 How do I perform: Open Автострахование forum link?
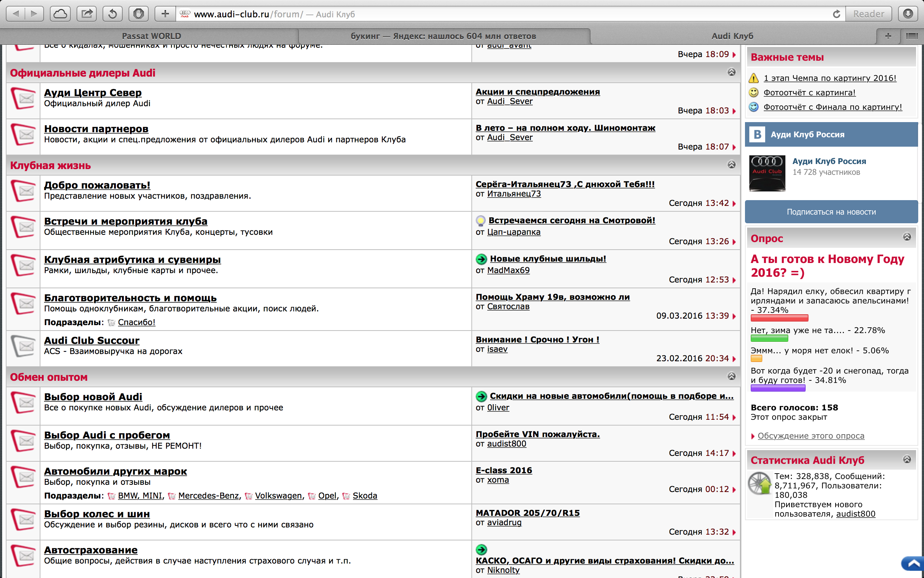point(91,550)
